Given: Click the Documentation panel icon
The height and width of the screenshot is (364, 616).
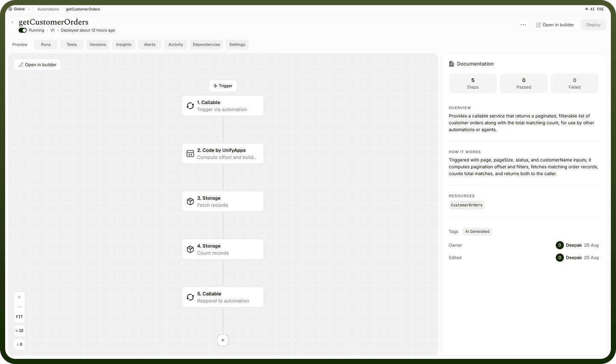Looking at the screenshot, I should [452, 64].
